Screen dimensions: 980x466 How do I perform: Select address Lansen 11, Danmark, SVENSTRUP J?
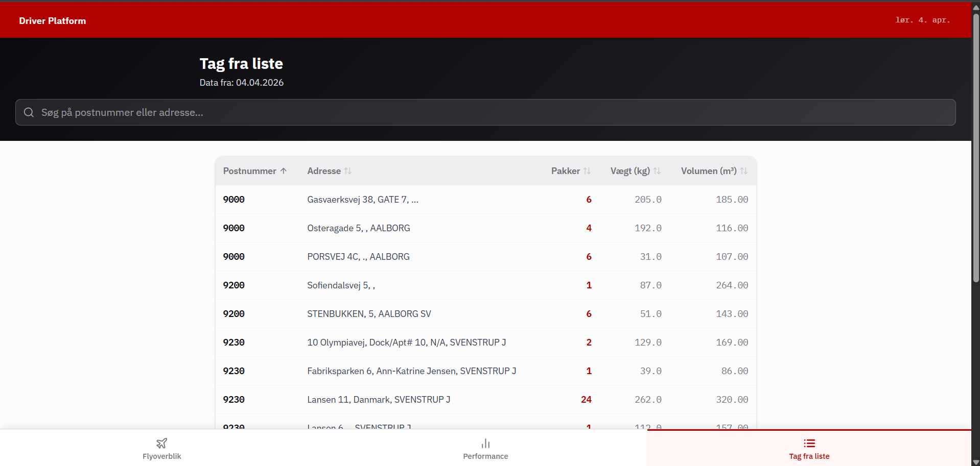(379, 400)
